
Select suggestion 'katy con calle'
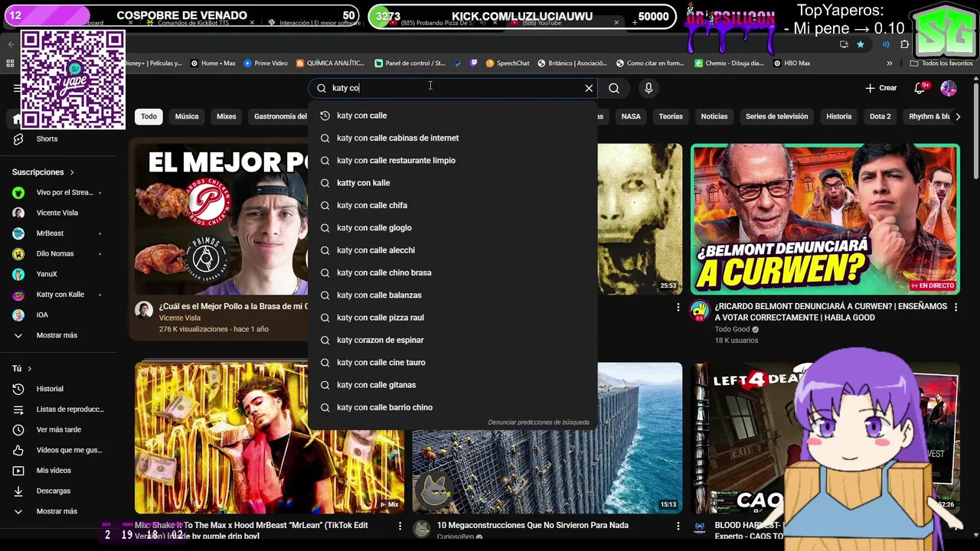tap(452, 116)
